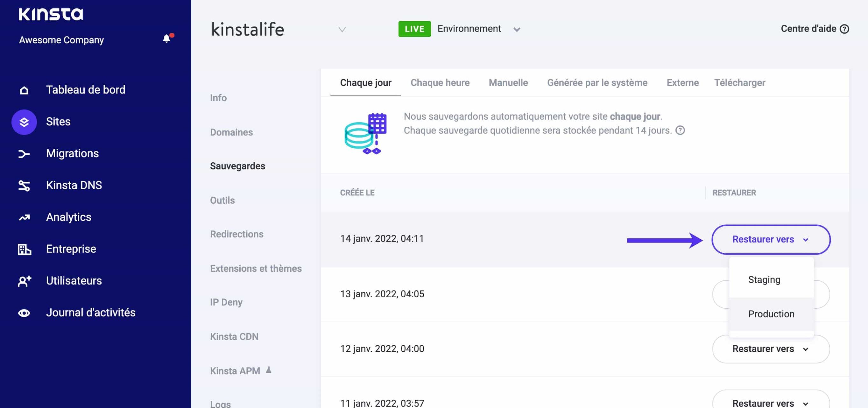868x408 pixels.
Task: Expand the kinstalife site selector dropdown
Action: click(342, 30)
